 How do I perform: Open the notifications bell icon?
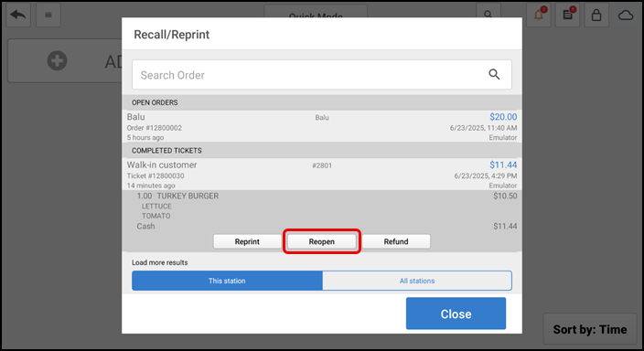tap(539, 16)
